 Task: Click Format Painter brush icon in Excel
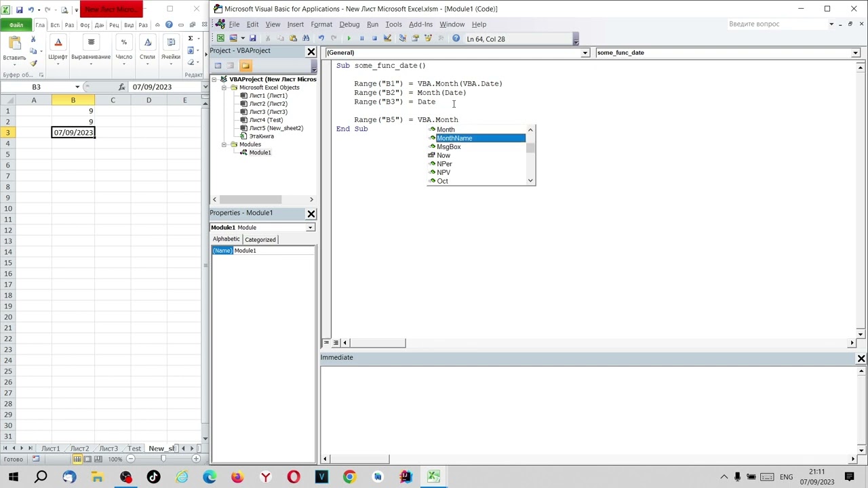(x=33, y=63)
